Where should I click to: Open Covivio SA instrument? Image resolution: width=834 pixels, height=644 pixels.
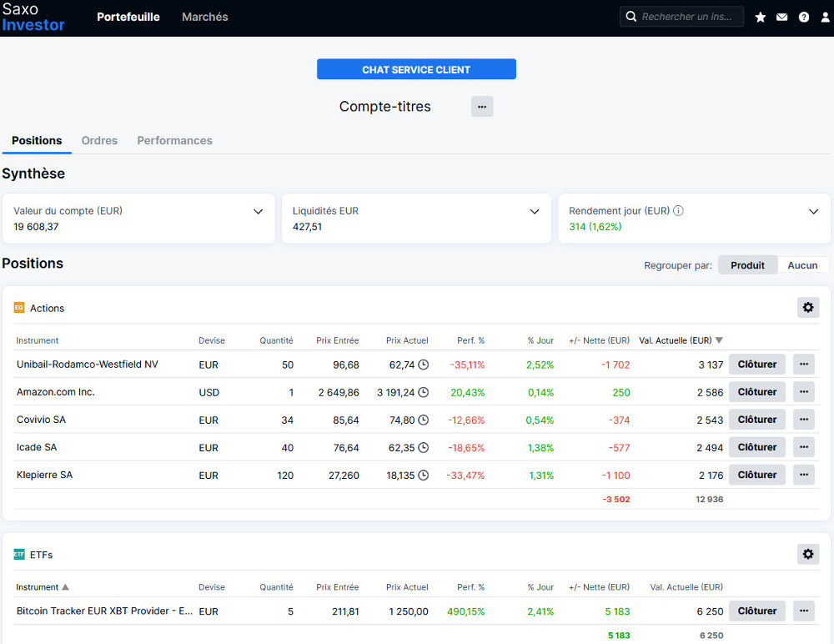pos(41,420)
